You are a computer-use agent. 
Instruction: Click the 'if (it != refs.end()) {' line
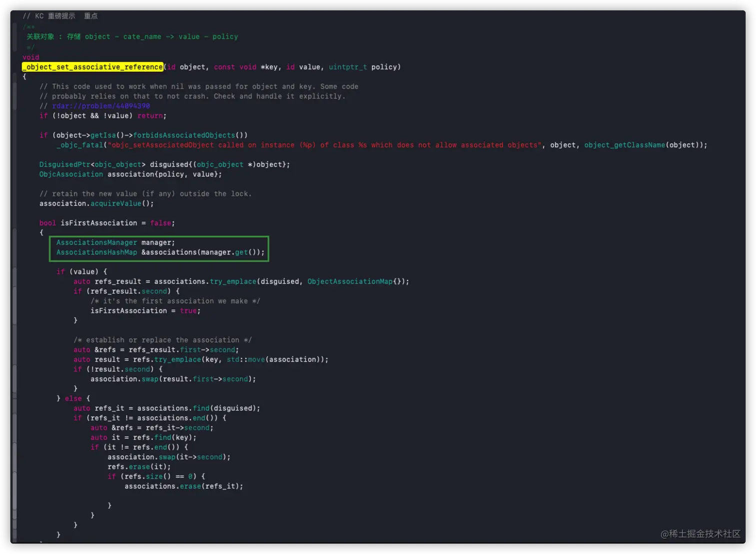click(139, 448)
